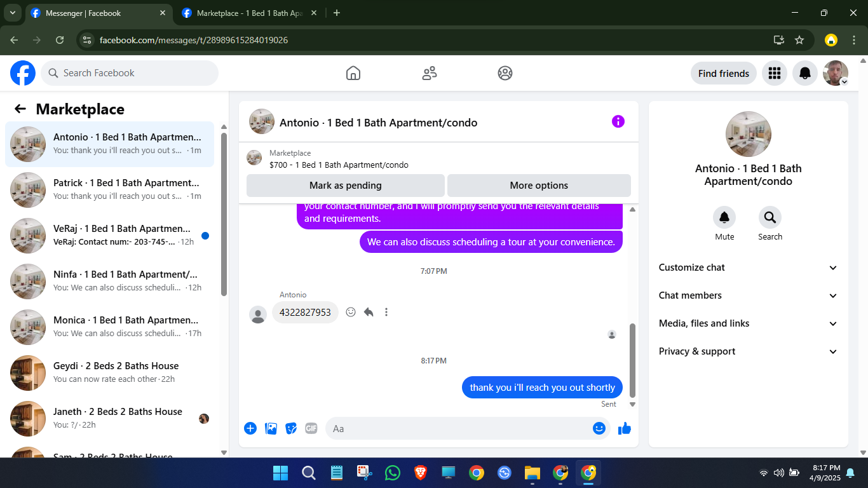
Task: Open the $700 Marketplace listing link
Action: [x=339, y=165]
